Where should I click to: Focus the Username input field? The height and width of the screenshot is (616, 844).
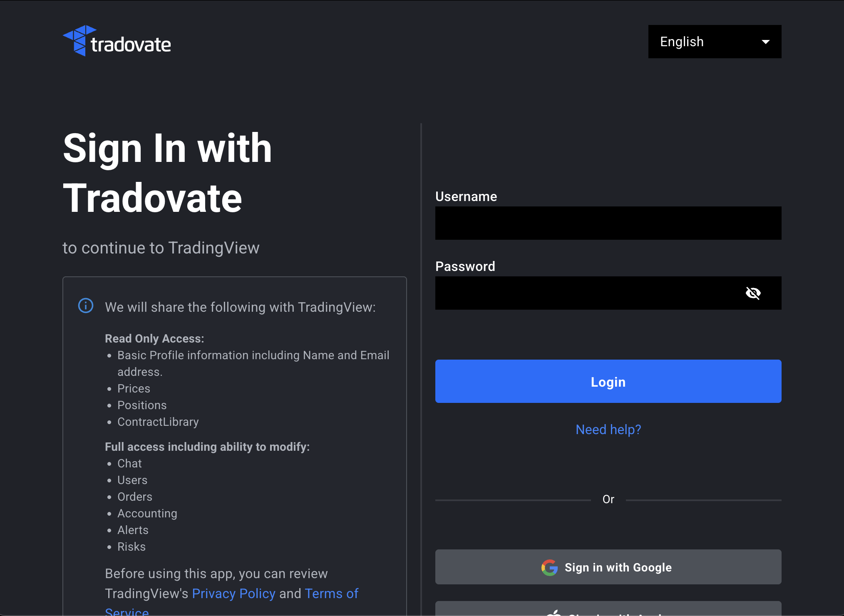608,223
